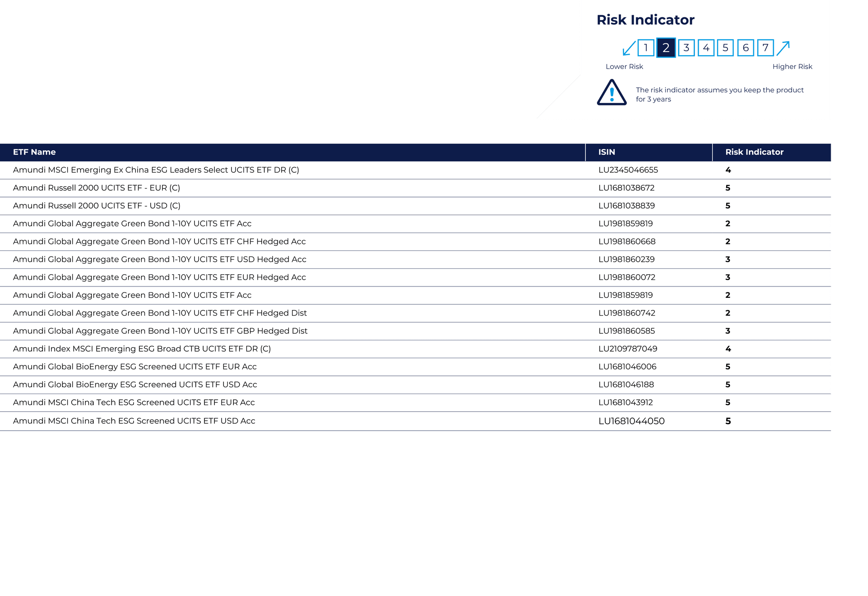
Task: Select risk level box 1
Action: (646, 48)
